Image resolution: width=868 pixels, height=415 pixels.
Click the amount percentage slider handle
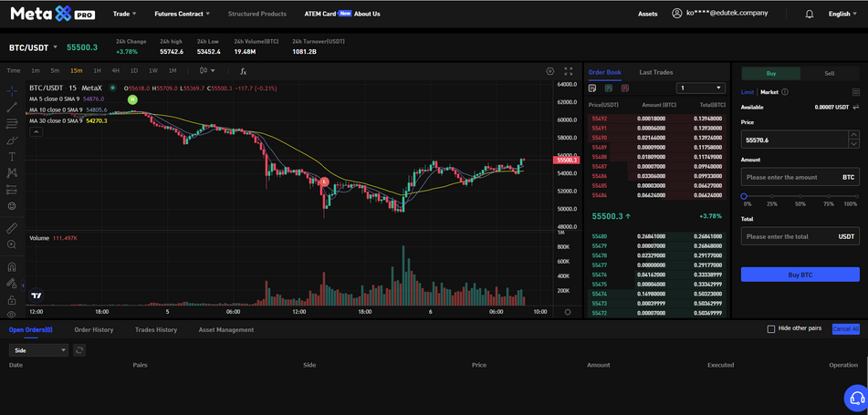tap(744, 196)
